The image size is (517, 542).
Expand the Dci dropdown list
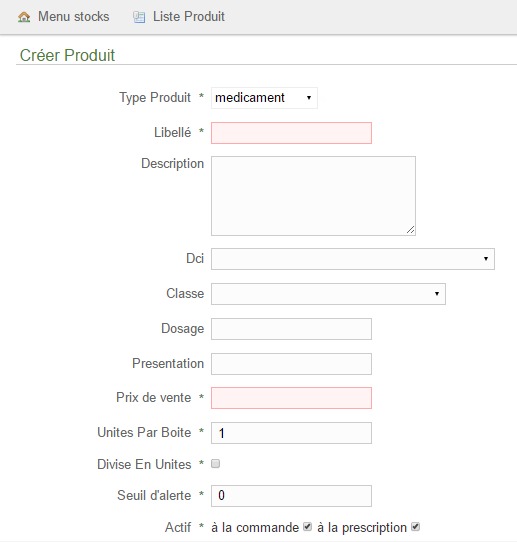353,259
